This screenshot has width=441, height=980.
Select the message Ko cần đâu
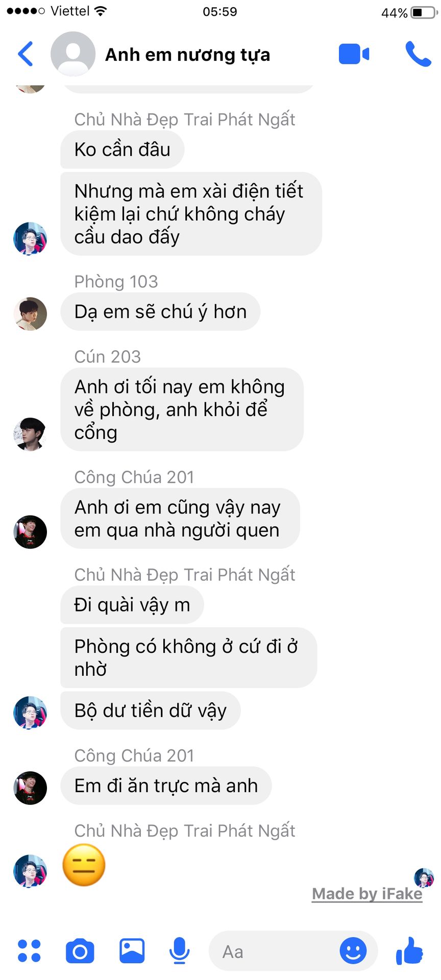click(x=122, y=150)
